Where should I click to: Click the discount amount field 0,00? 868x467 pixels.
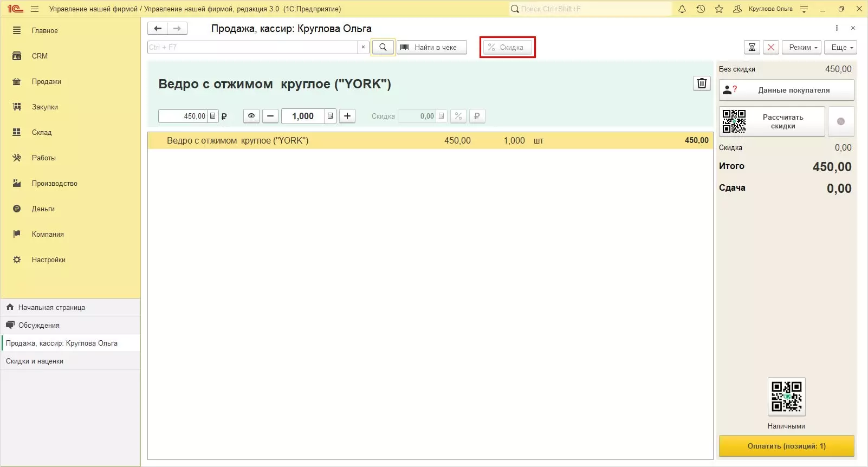click(x=418, y=116)
